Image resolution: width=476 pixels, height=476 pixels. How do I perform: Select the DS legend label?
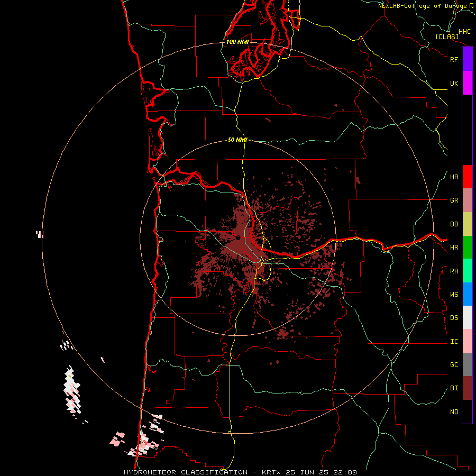point(454,318)
